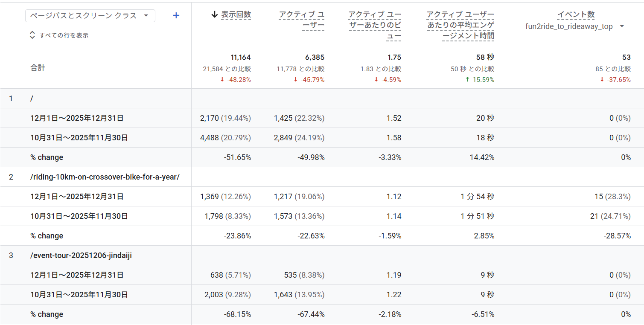This screenshot has height=325, width=644.
Task: Click the 11,164 total views value
Action: pos(241,57)
